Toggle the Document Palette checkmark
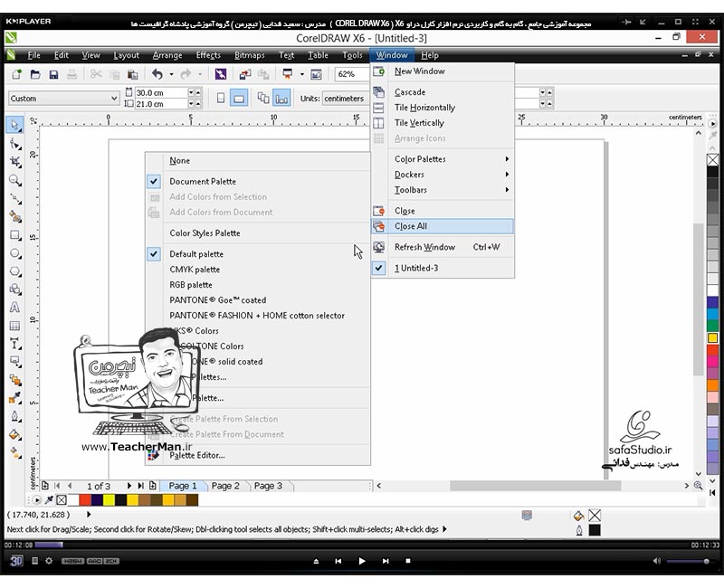724x588 pixels. coord(154,182)
